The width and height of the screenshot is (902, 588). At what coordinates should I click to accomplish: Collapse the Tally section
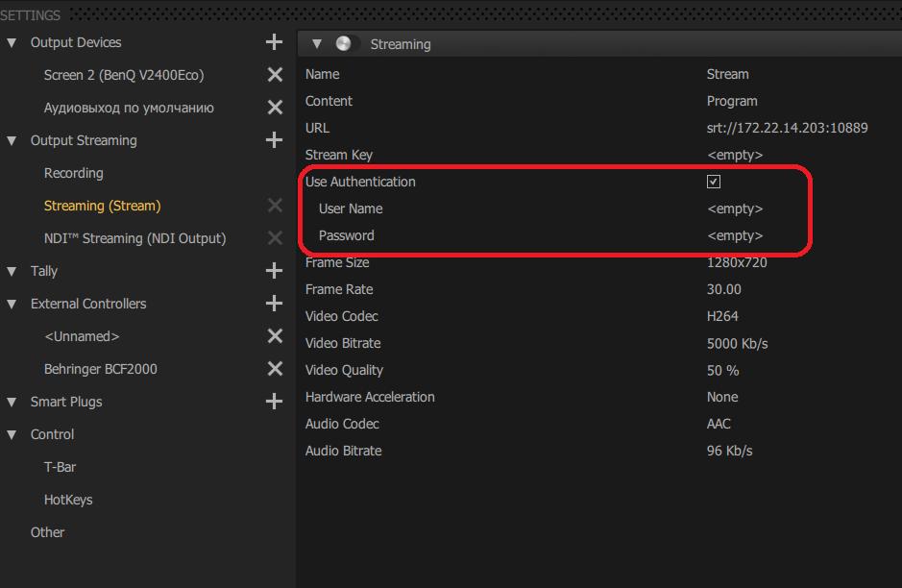(x=12, y=271)
